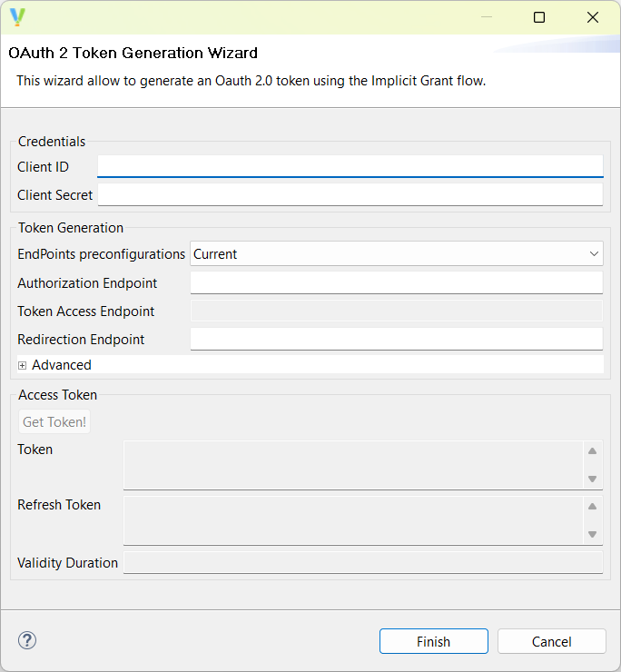This screenshot has width=621, height=672.
Task: Click the Get Token! button
Action: pyautogui.click(x=54, y=421)
